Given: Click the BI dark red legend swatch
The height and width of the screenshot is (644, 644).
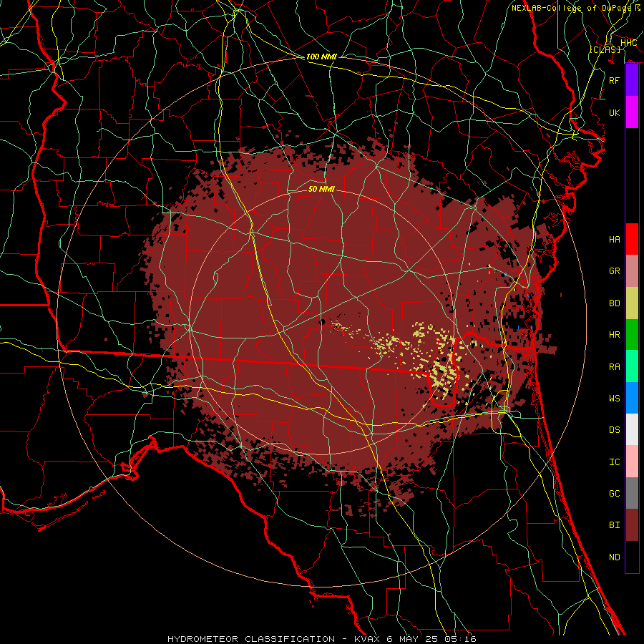Looking at the screenshot, I should pyautogui.click(x=632, y=525).
